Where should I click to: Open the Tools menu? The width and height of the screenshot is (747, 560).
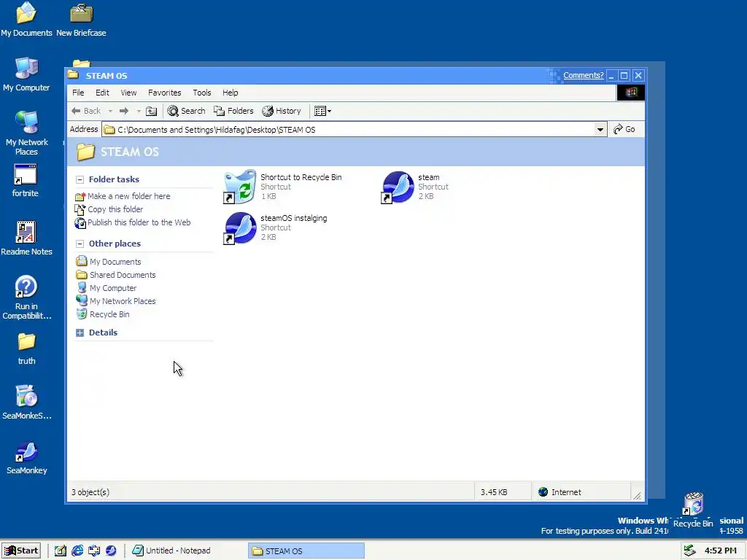pyautogui.click(x=202, y=93)
